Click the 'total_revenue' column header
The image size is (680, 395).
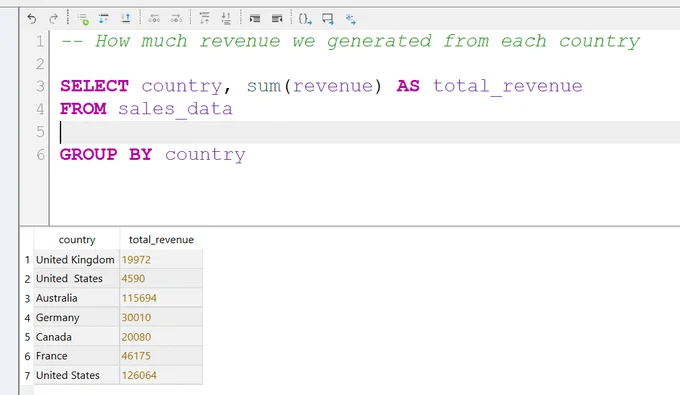[161, 240]
